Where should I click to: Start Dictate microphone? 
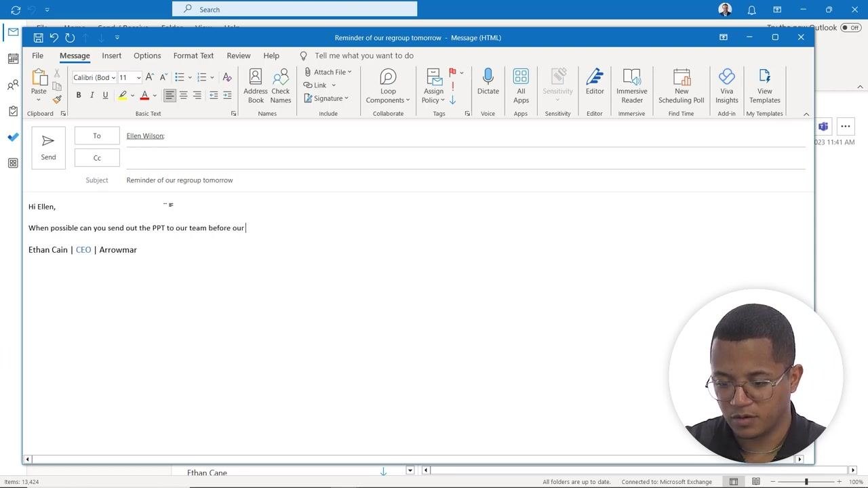(x=488, y=82)
